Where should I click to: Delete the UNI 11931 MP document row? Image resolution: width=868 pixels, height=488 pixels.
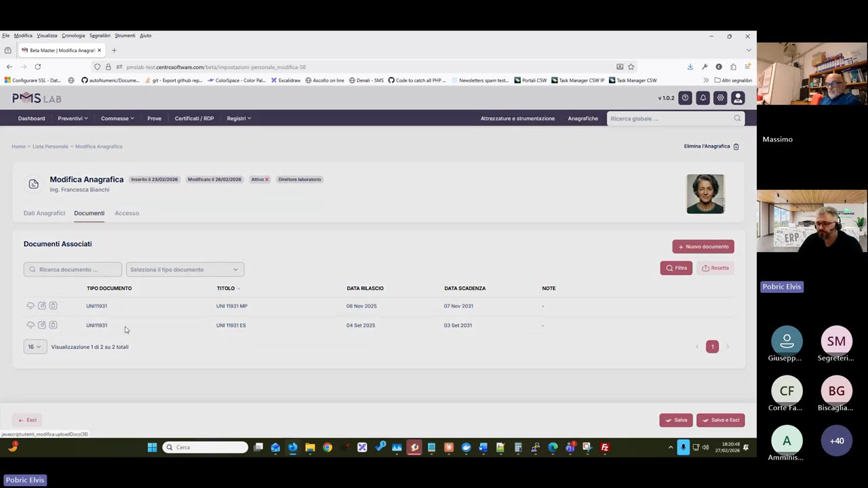click(53, 306)
